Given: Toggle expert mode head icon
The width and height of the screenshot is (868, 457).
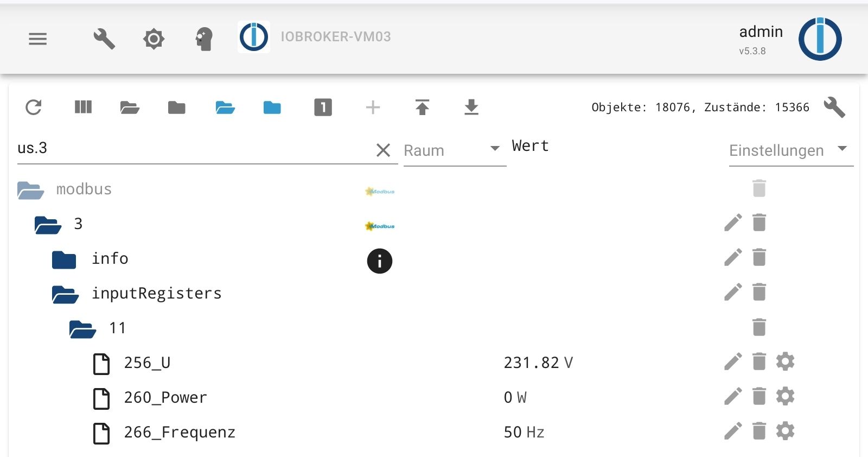Looking at the screenshot, I should pos(204,39).
